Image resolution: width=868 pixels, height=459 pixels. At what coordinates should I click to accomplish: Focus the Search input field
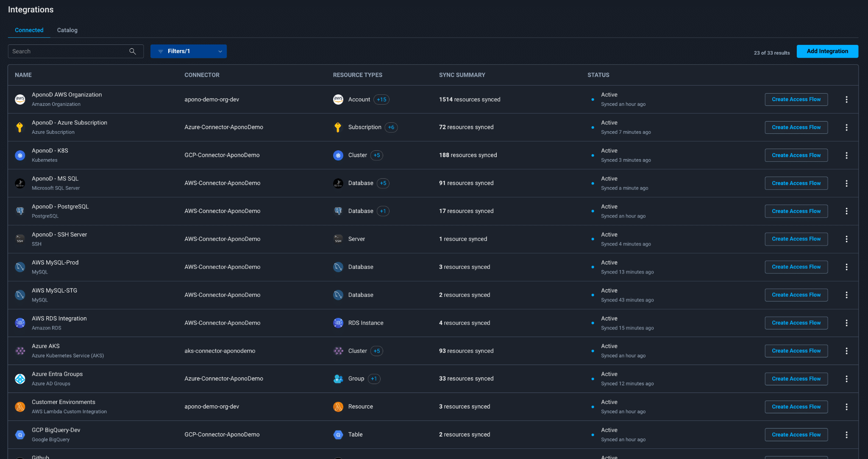(76, 51)
